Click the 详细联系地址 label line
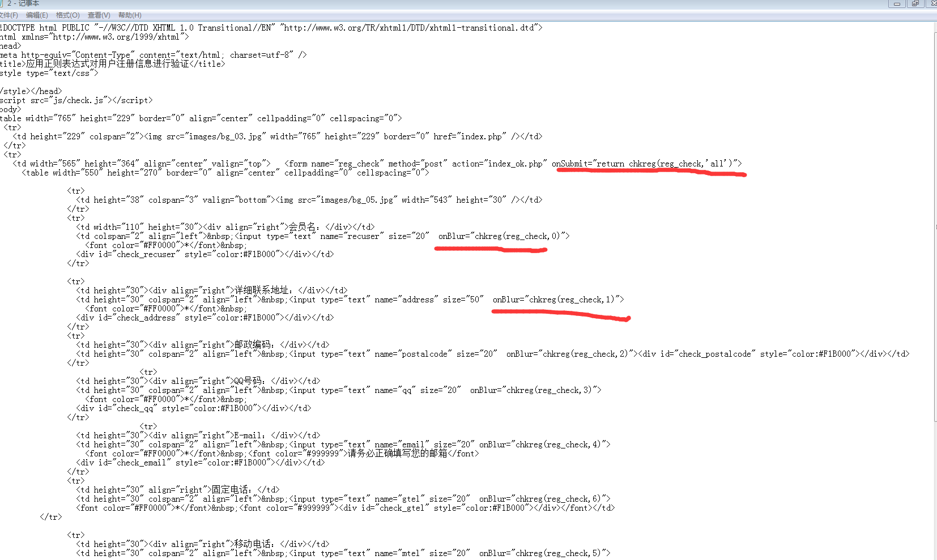The height and width of the screenshot is (560, 937). click(x=212, y=290)
